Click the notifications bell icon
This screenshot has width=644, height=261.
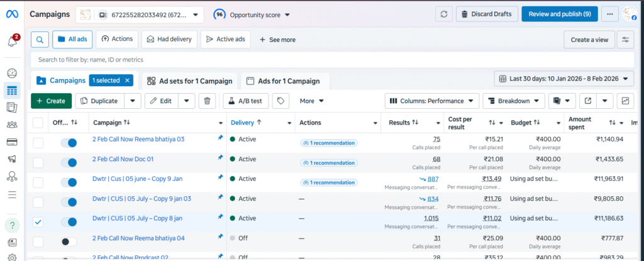pyautogui.click(x=12, y=42)
